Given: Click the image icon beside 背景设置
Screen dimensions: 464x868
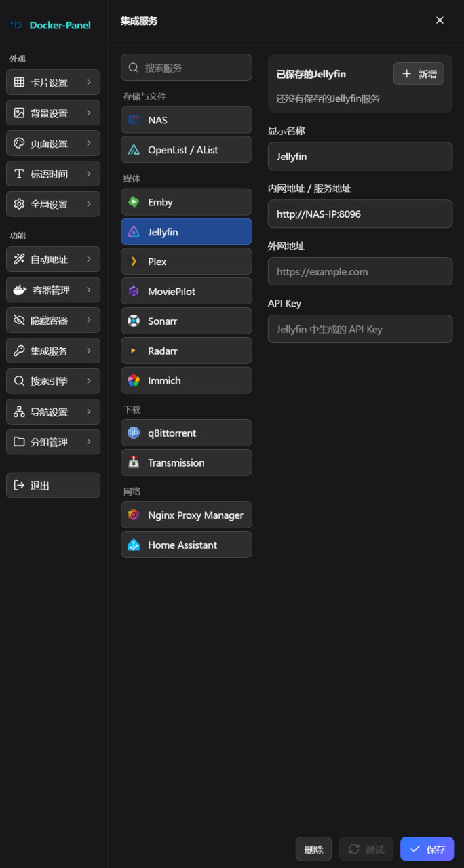Looking at the screenshot, I should pos(19,113).
